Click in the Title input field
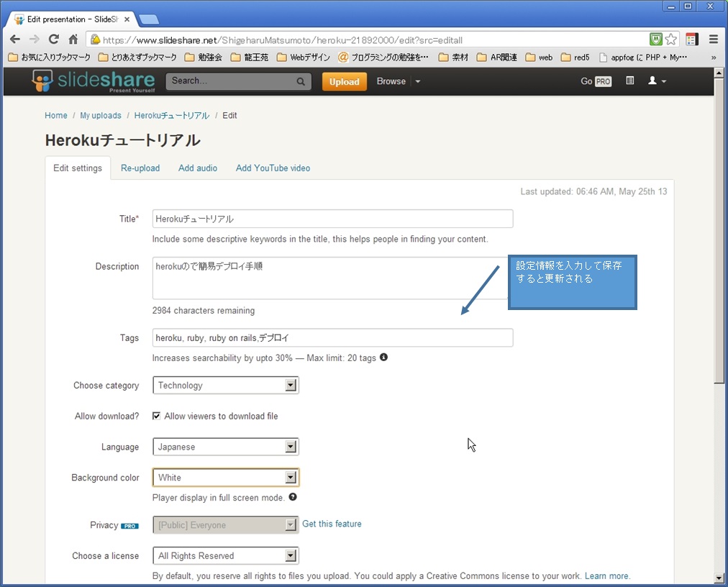This screenshot has width=728, height=587. click(332, 219)
